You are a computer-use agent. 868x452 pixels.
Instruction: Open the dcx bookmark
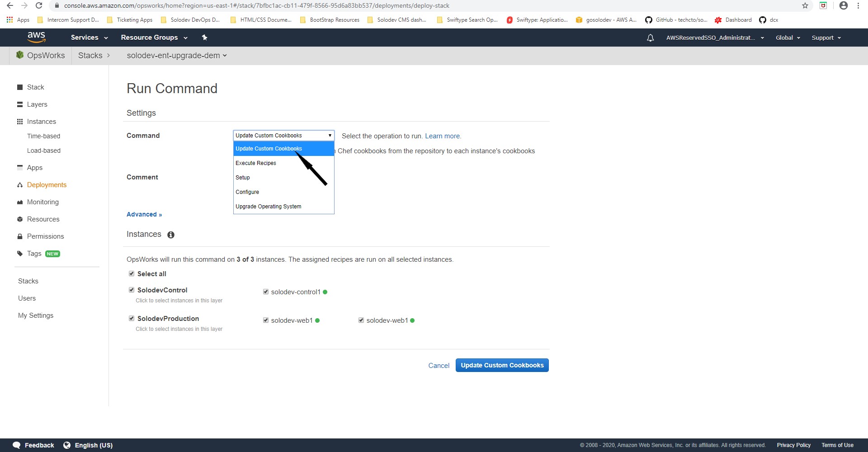[x=769, y=20]
